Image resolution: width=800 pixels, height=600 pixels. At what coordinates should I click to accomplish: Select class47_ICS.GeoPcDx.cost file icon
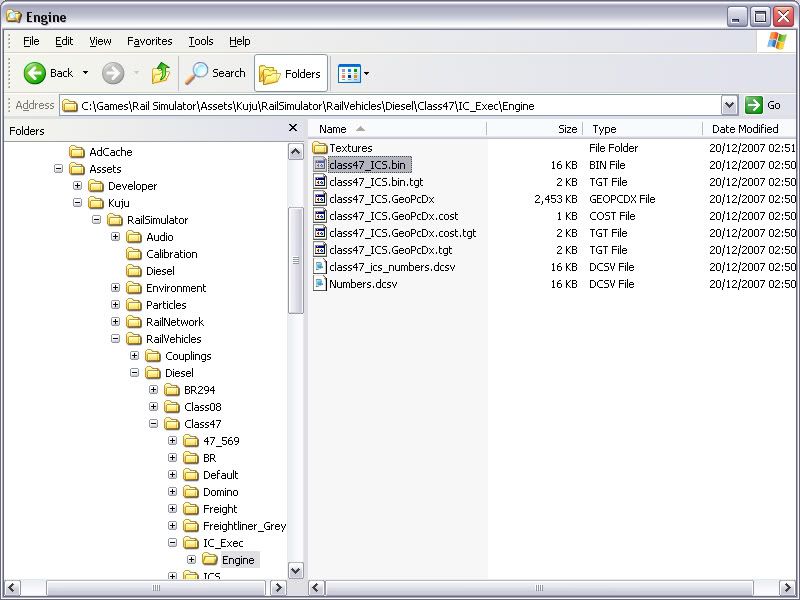(x=320, y=216)
